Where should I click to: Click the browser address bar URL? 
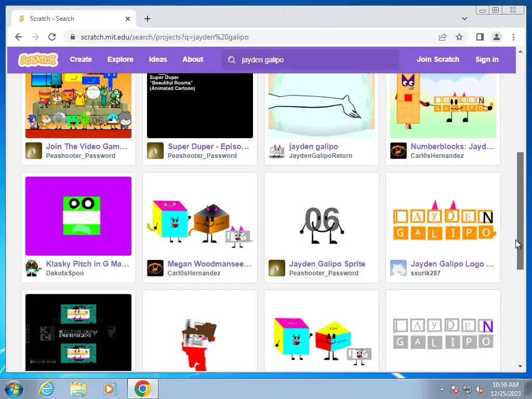[x=165, y=37]
